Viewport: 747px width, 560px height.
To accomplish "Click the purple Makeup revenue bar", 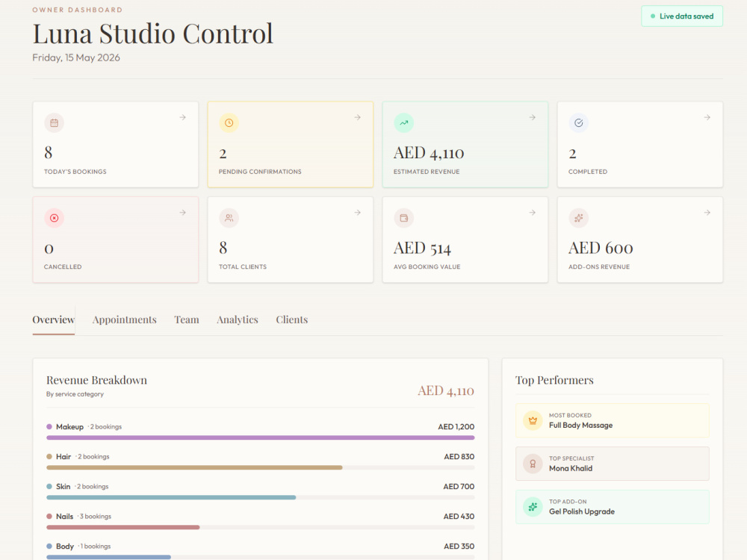I will point(260,438).
